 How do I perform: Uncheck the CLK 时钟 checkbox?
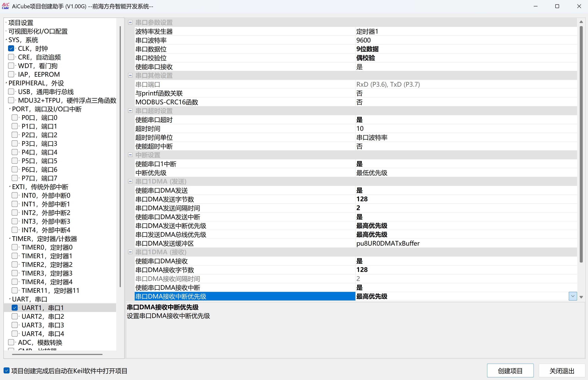click(x=11, y=48)
